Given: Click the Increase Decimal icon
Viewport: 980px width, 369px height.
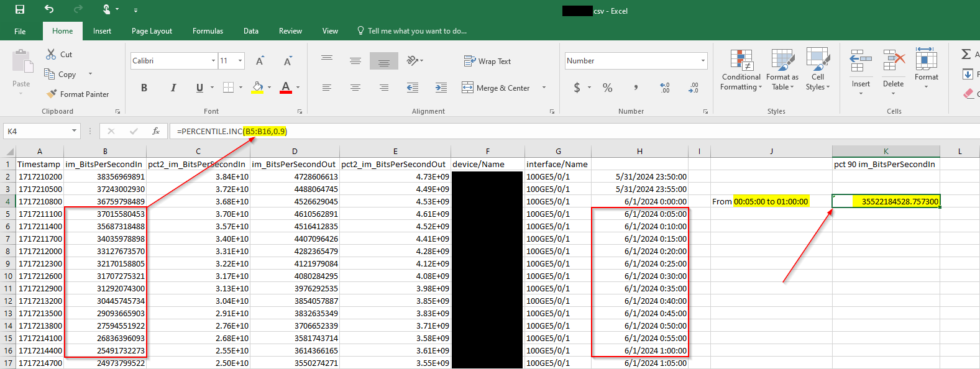Looking at the screenshot, I should pyautogui.click(x=664, y=88).
